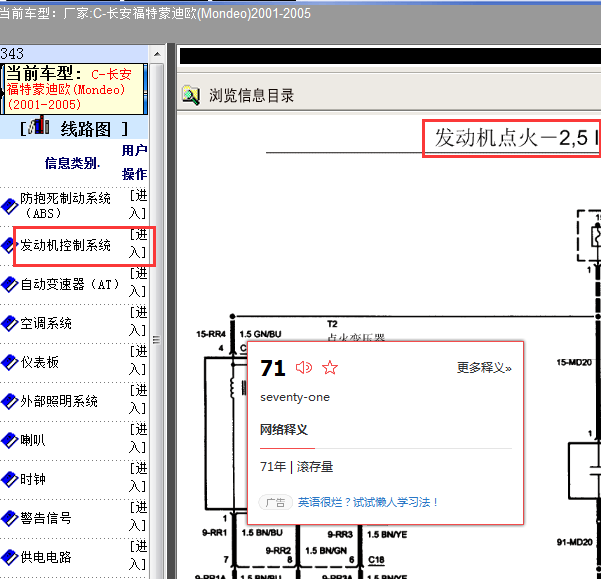Click the blue book icon beside 仪表板

(9, 362)
